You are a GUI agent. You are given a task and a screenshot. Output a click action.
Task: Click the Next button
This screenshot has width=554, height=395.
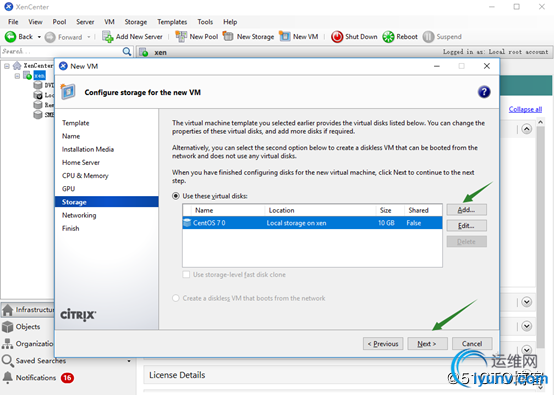click(427, 344)
